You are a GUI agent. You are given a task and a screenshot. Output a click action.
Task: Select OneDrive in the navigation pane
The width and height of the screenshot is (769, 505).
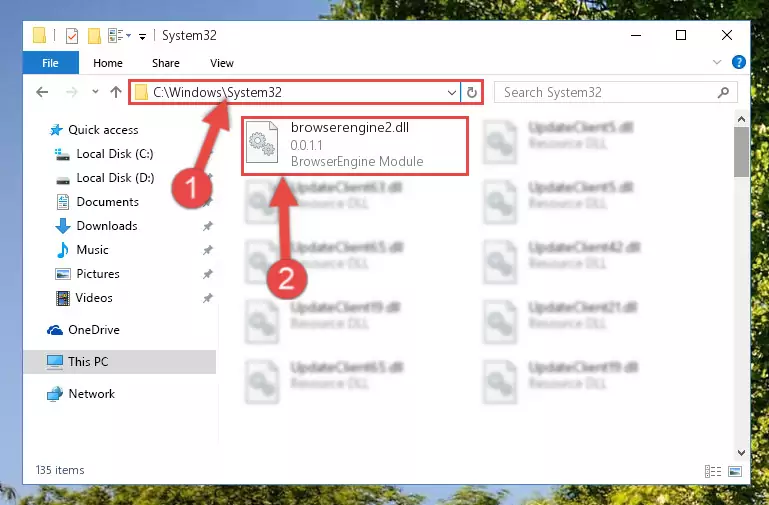click(x=93, y=330)
